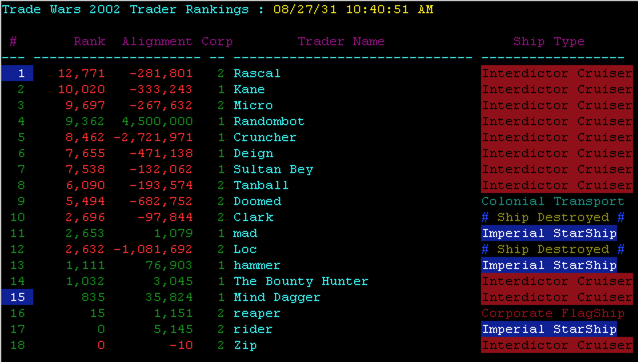This screenshot has height=362, width=638.
Task: Select trader name 'Loc'
Action: point(245,249)
